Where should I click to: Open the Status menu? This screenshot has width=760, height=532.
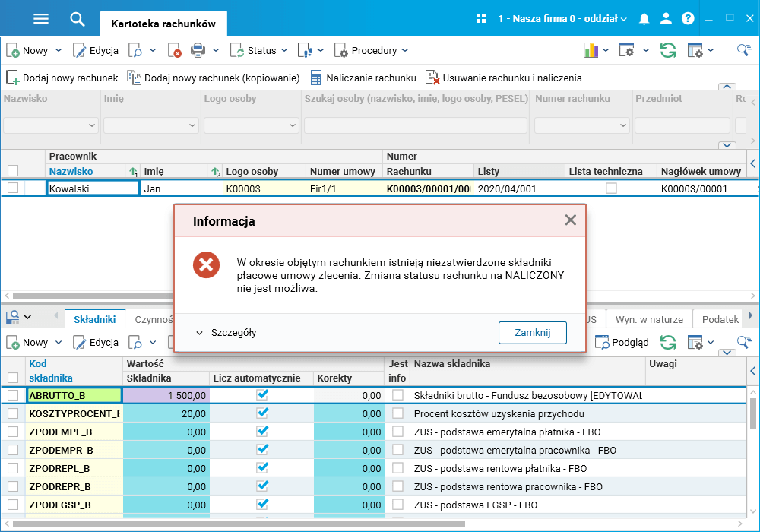(x=259, y=50)
